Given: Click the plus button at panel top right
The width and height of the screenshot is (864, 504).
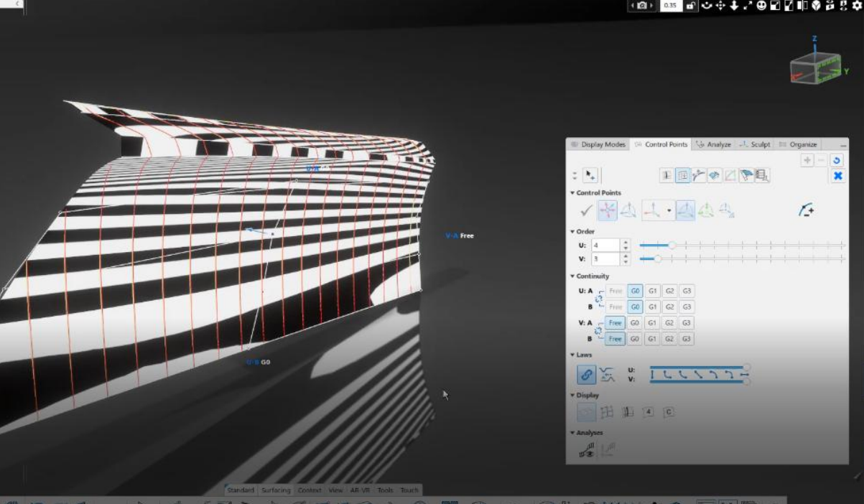Looking at the screenshot, I should 807,160.
